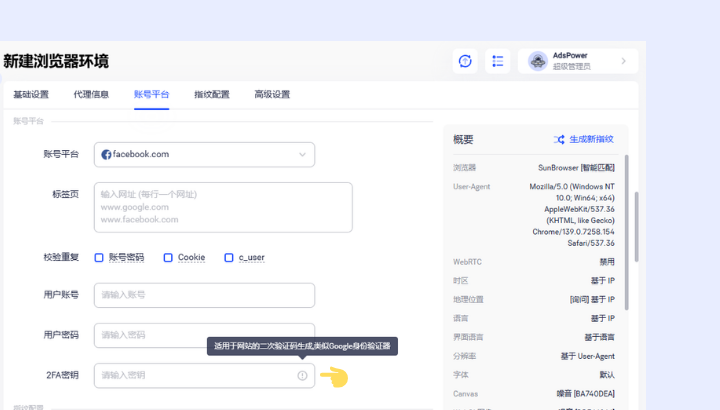Click the 用户密码 input field

(x=204, y=335)
